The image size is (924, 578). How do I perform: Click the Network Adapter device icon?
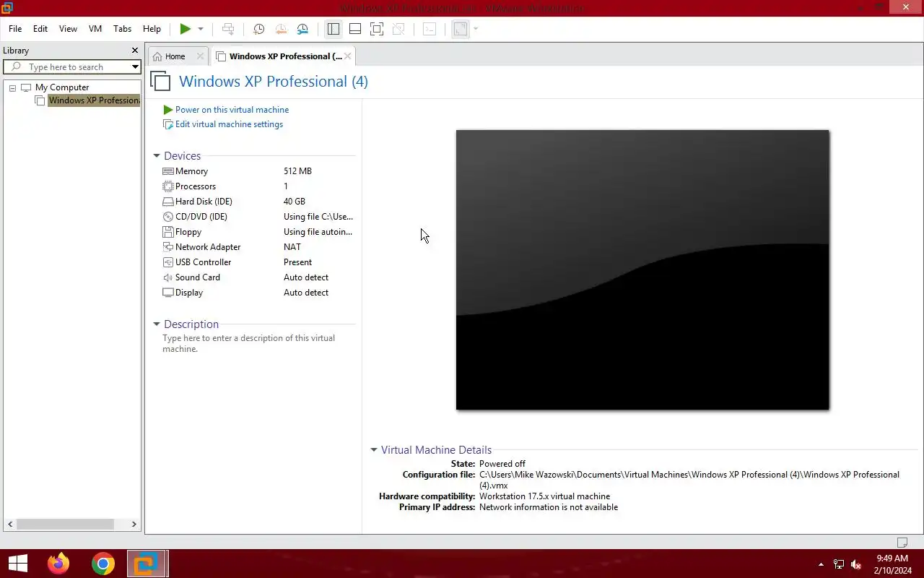168,247
